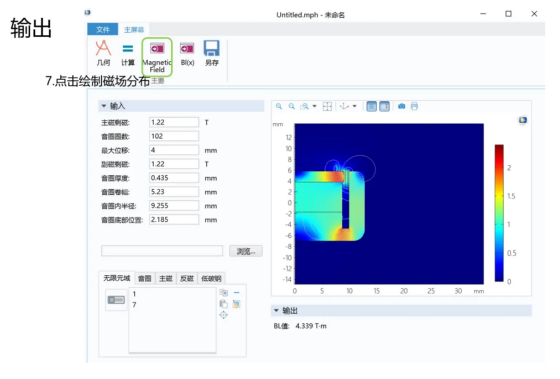Open the 文件 file menu
The image size is (560, 379).
click(103, 29)
